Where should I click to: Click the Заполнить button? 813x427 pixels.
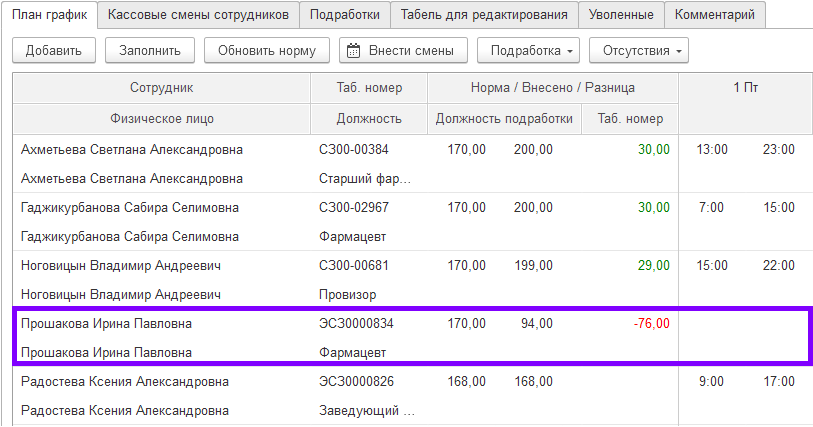(x=149, y=50)
